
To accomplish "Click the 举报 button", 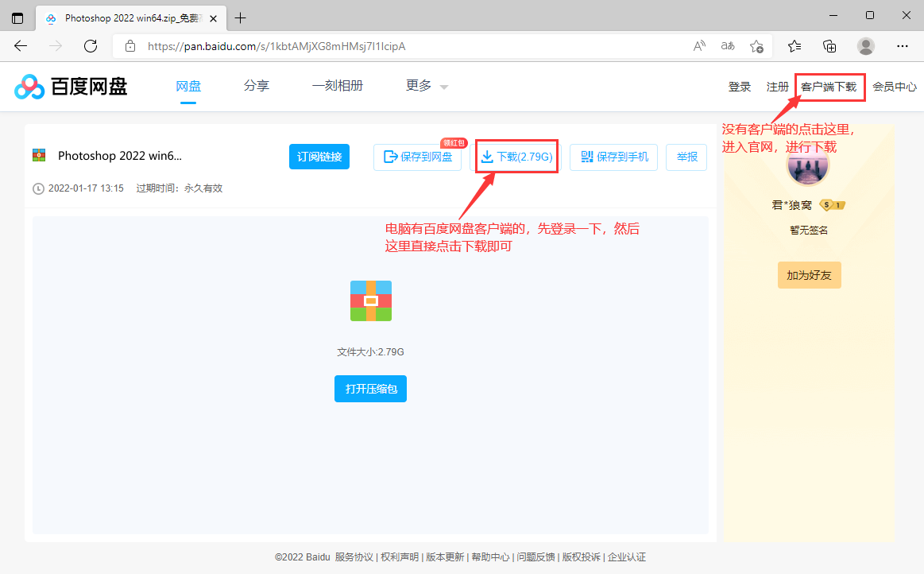I will (686, 157).
